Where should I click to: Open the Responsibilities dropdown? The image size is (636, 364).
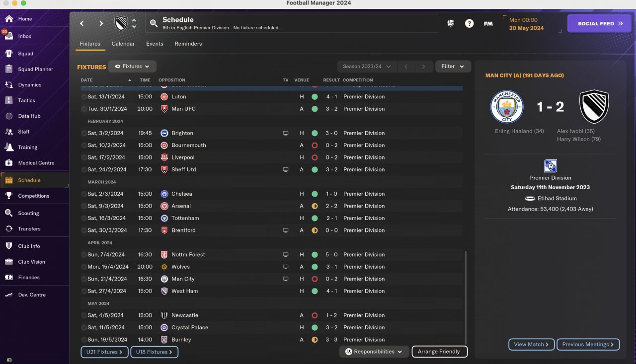374,352
